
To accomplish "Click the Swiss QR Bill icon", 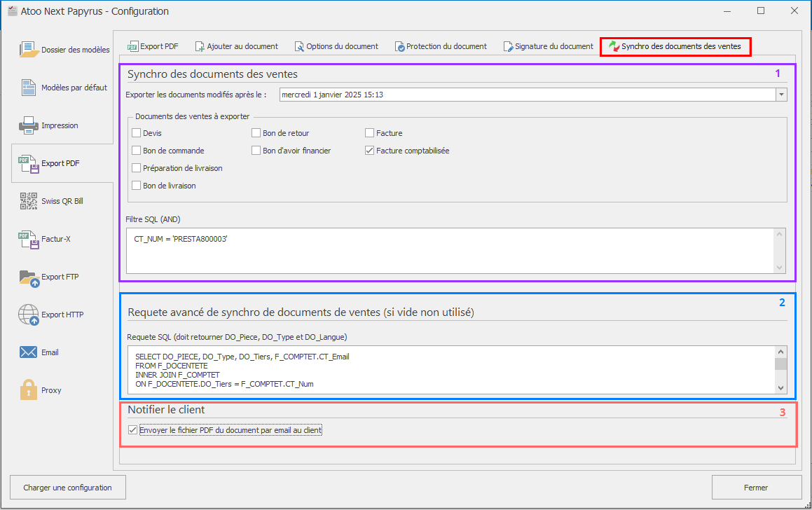I will (29, 201).
